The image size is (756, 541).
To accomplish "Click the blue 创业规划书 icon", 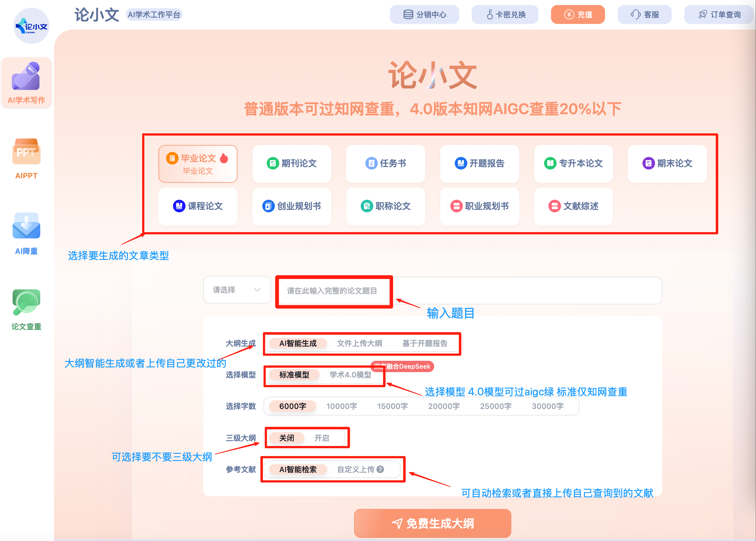I will 269,206.
